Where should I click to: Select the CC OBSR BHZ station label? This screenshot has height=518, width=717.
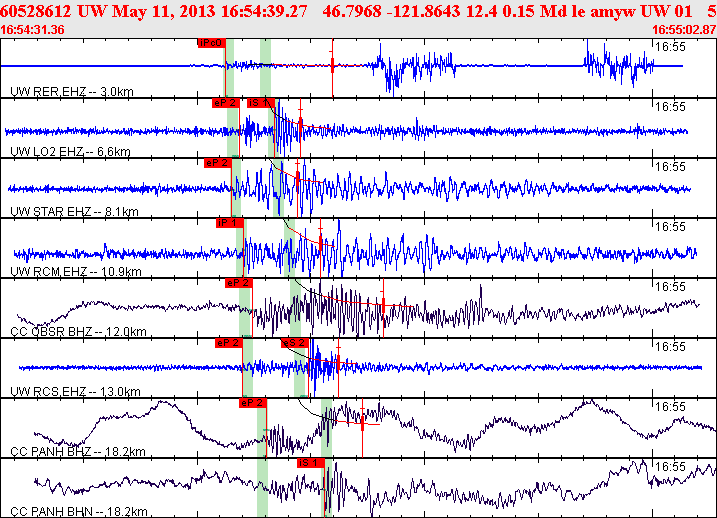click(x=76, y=332)
